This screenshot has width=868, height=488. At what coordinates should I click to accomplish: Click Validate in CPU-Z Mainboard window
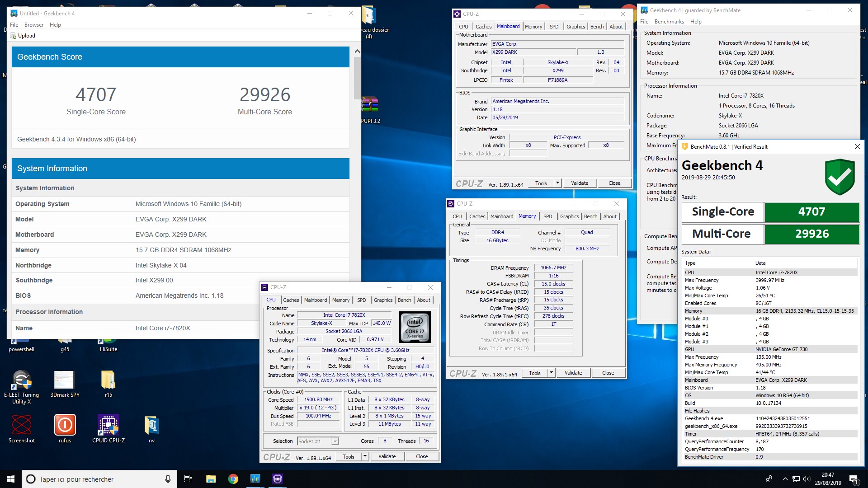[580, 183]
